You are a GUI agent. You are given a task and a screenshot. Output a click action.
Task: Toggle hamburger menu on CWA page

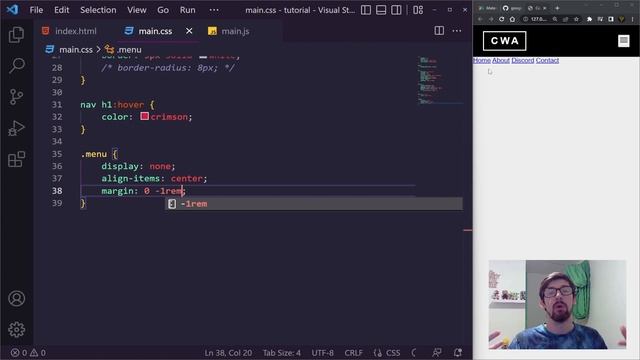coord(623,41)
